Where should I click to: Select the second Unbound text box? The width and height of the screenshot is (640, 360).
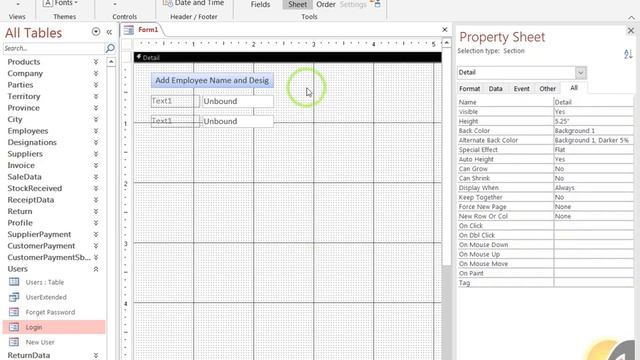[238, 121]
